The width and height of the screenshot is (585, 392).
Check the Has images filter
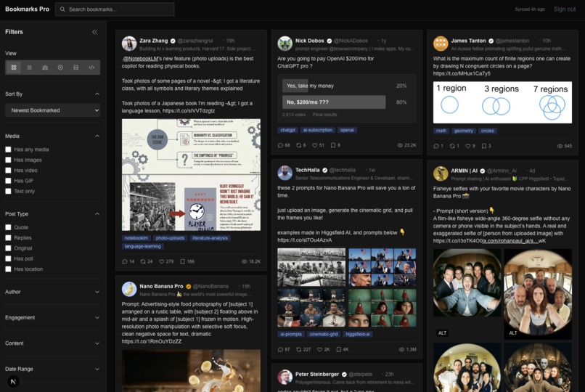(8, 160)
